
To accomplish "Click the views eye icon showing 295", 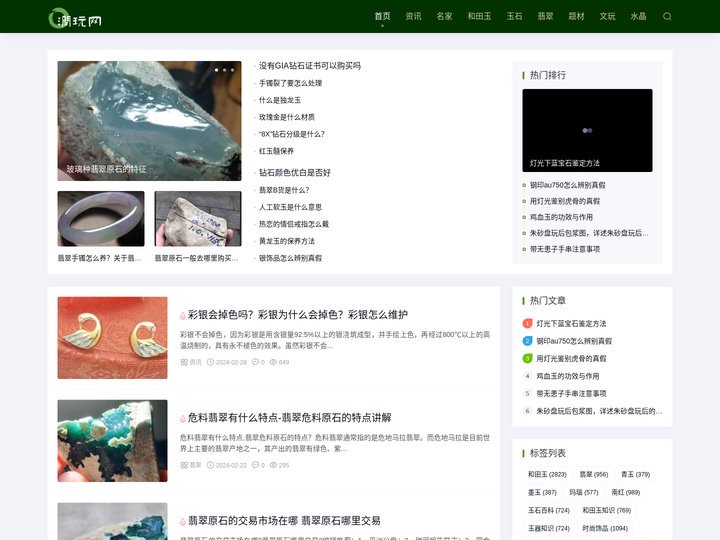I will (x=273, y=465).
